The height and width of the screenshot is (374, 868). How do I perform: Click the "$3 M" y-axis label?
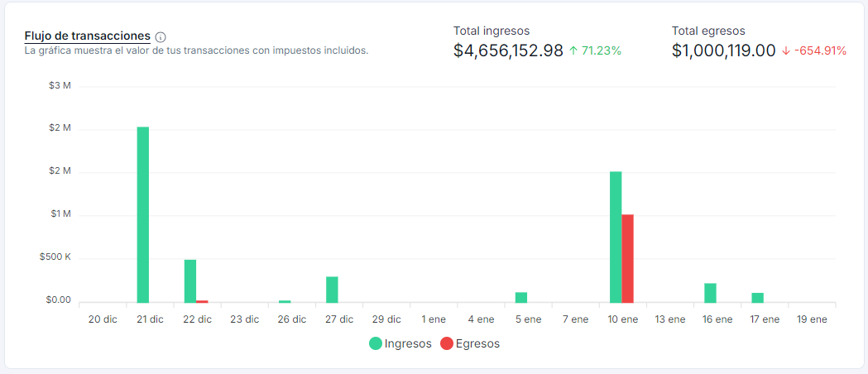(x=60, y=85)
